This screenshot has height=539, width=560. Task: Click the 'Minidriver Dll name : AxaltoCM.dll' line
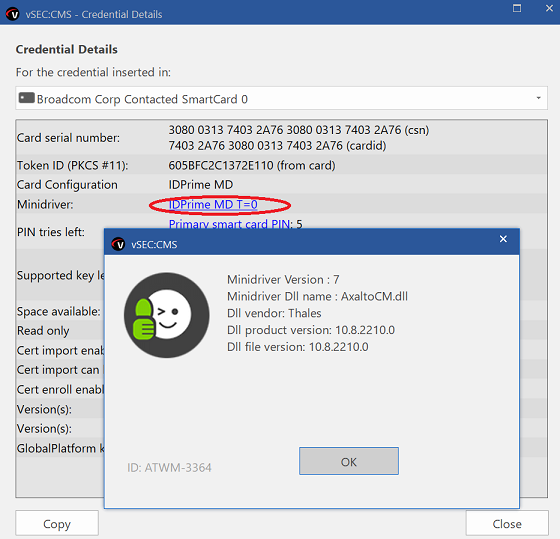tap(317, 296)
